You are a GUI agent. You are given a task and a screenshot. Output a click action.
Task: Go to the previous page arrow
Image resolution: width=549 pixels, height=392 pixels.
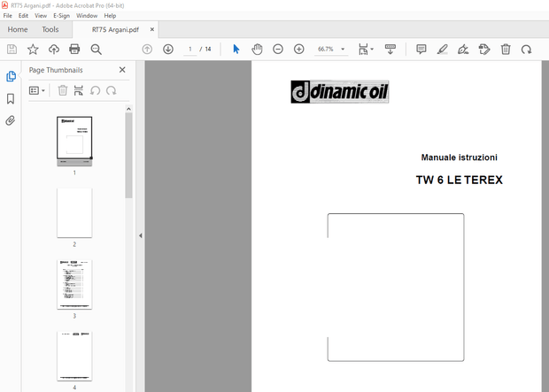[x=147, y=49]
